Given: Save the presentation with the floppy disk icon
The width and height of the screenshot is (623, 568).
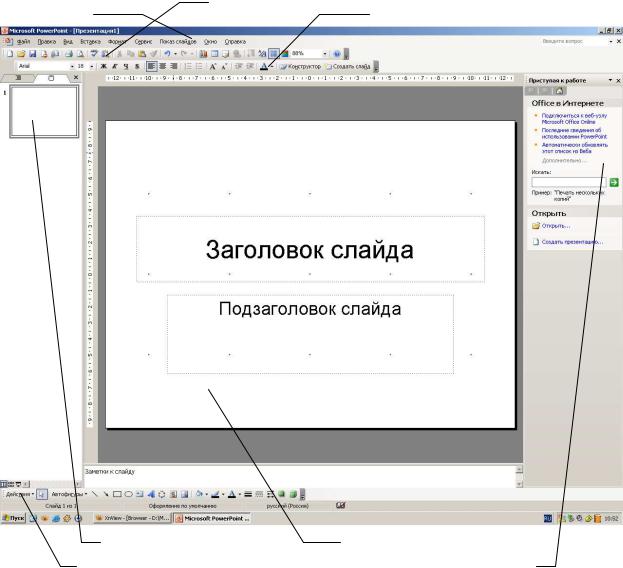Looking at the screenshot, I should pyautogui.click(x=33, y=54).
